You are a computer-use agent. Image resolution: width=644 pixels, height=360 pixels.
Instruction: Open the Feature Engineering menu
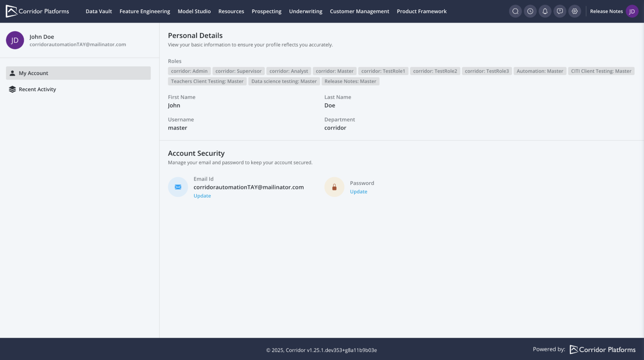tap(145, 11)
